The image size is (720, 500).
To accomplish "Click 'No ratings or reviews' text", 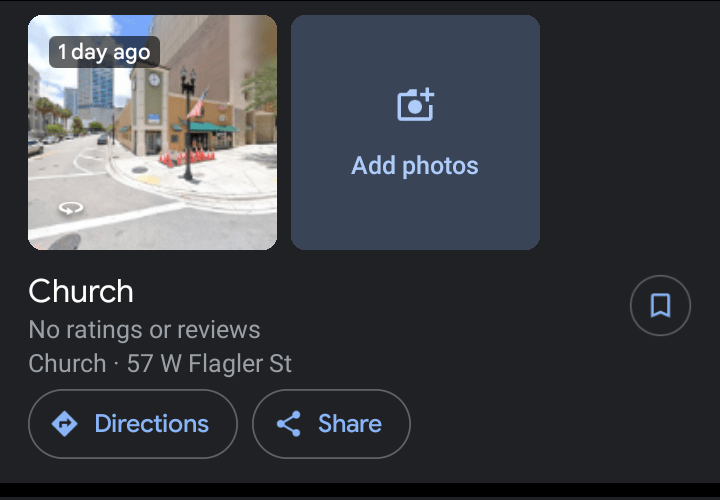I will pyautogui.click(x=144, y=330).
